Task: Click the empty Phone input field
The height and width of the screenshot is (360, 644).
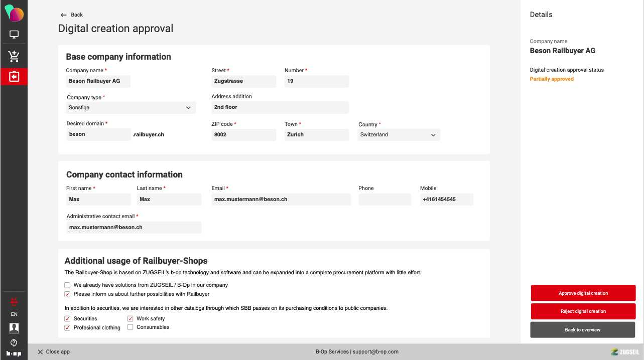Action: (x=384, y=200)
